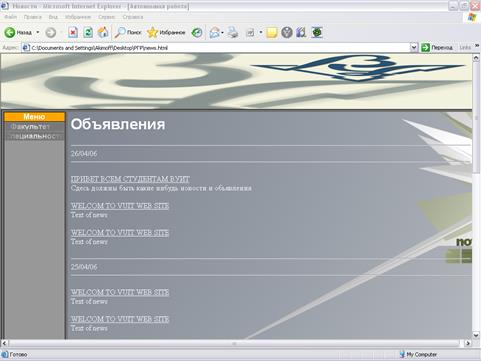Expand the address bar dropdown arrow

coord(414,48)
